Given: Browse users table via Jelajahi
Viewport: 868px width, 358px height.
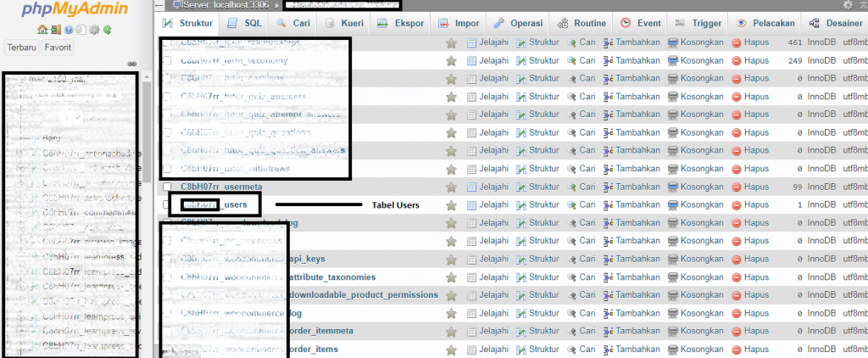Looking at the screenshot, I should [487, 205].
